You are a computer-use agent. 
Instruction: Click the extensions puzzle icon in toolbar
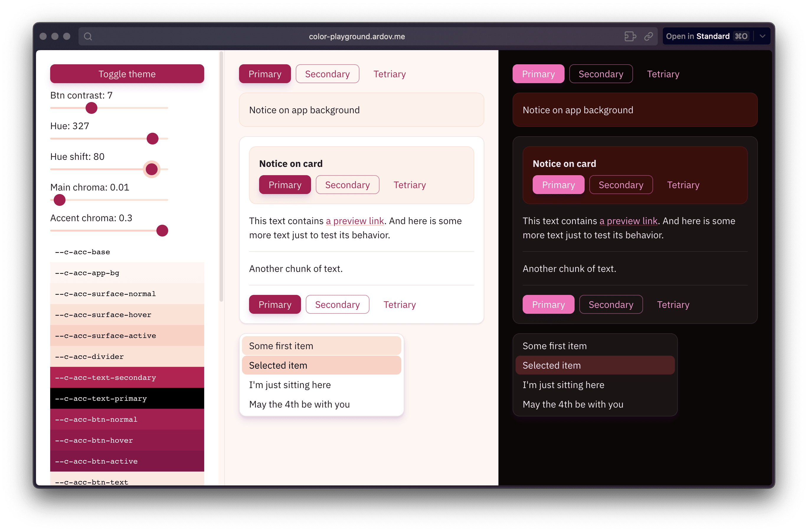(x=630, y=36)
